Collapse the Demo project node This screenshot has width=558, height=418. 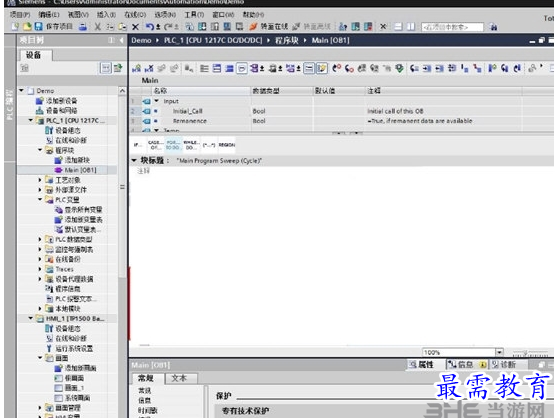(21, 91)
